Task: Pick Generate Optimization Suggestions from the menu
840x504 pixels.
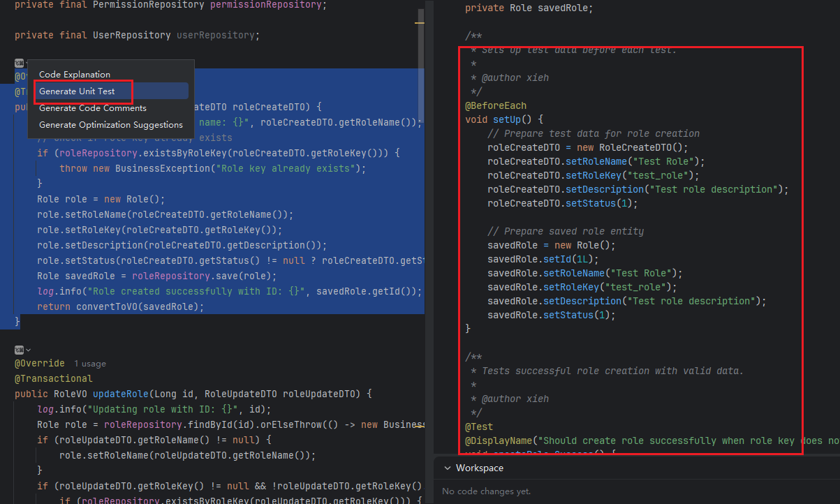Action: point(110,125)
